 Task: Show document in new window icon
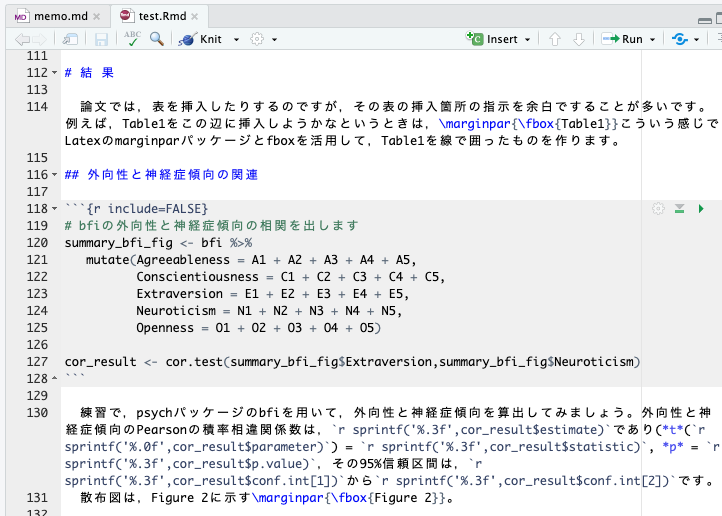click(70, 39)
